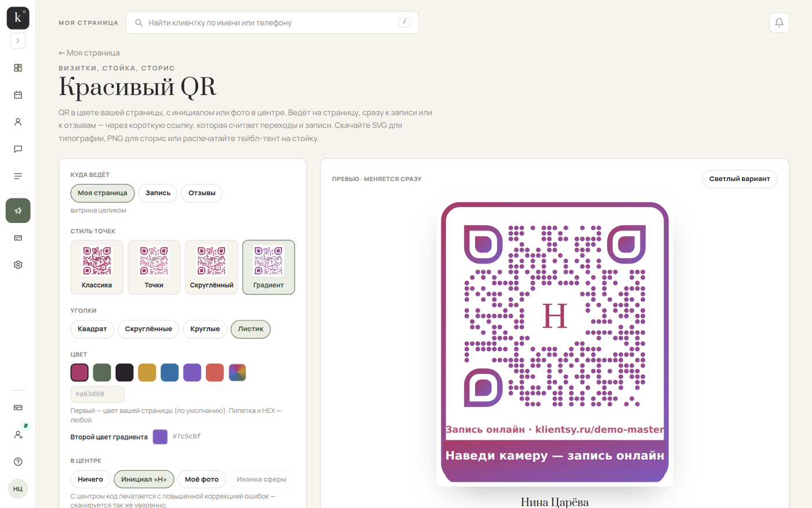Go back via "← Моя страница" link
Image resolution: width=812 pixels, height=508 pixels.
pyautogui.click(x=89, y=53)
